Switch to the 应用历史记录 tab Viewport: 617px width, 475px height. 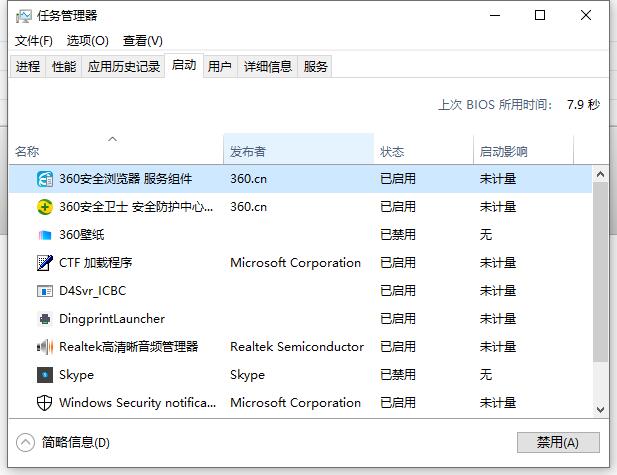tap(124, 67)
